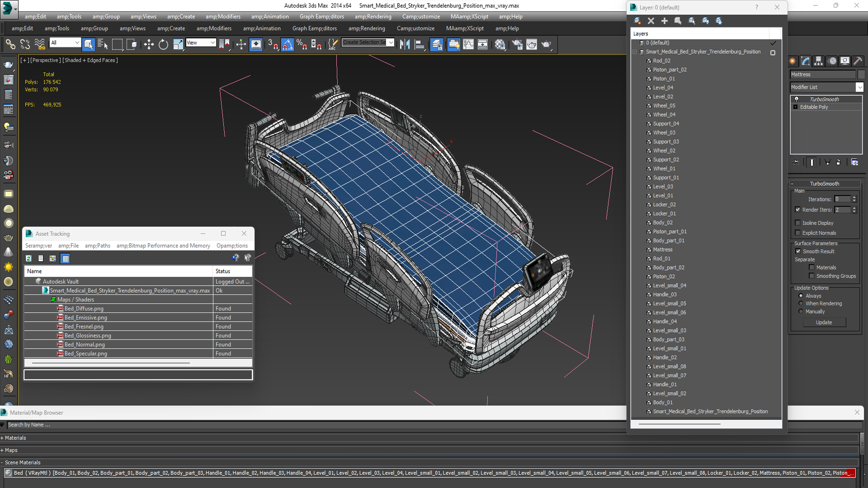Click the Layer dialog horizontal scrollbar
Image resolution: width=868 pixels, height=488 pixels.
tap(679, 424)
